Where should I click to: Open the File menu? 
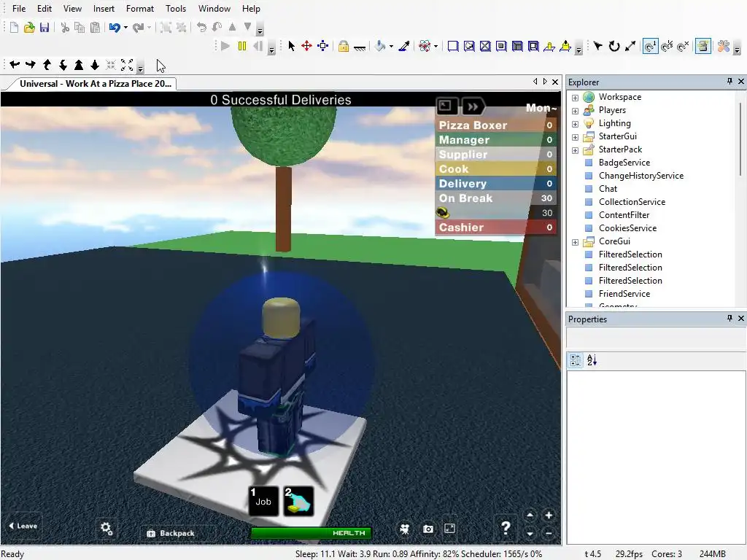click(19, 9)
